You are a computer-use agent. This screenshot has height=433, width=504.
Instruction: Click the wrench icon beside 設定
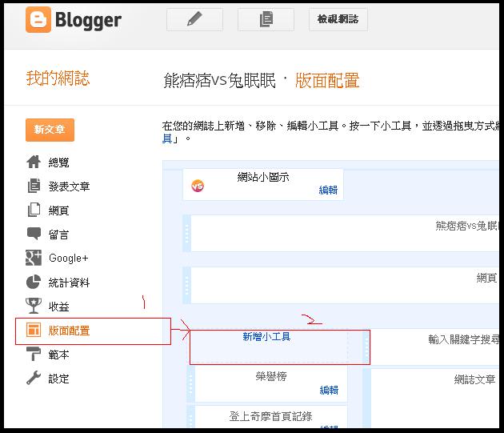[34, 378]
